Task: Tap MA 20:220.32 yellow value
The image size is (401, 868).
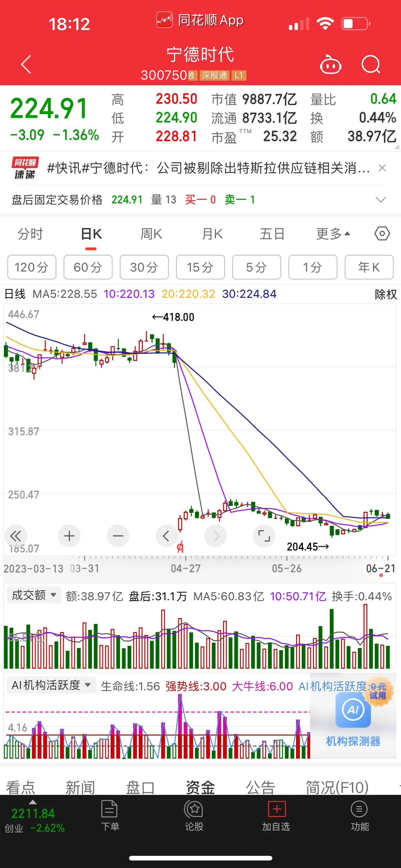Action: coord(188,294)
